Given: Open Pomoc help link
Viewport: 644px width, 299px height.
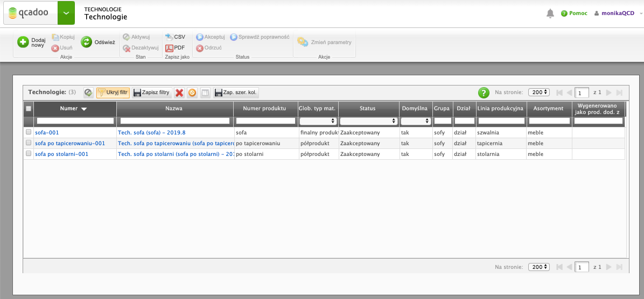Looking at the screenshot, I should [x=574, y=13].
